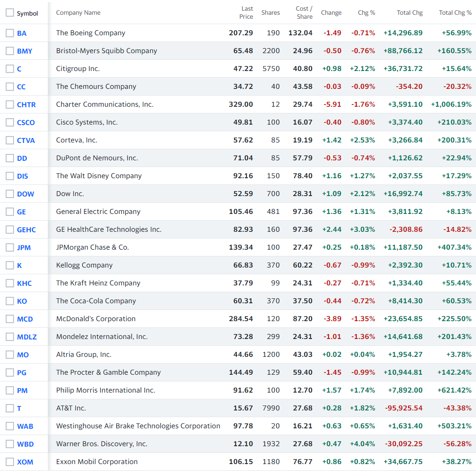The image size is (476, 473).
Task: Click the CC ticker symbol
Action: pyautogui.click(x=21, y=87)
